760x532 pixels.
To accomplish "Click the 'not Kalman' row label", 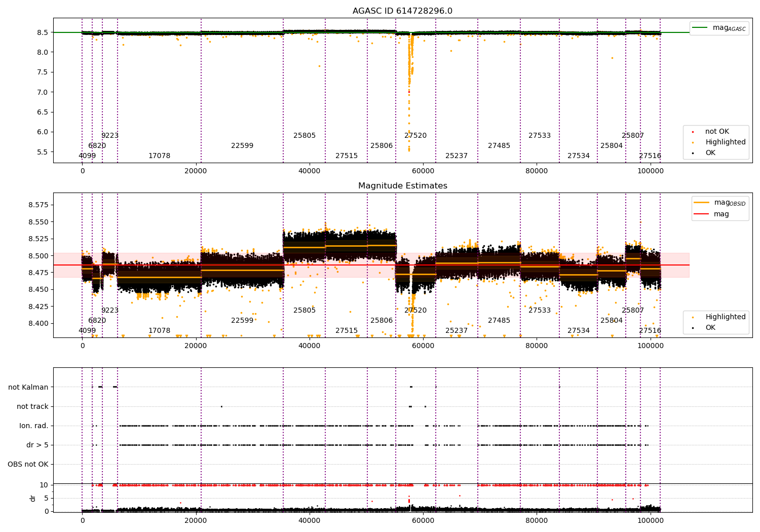I will [x=28, y=388].
